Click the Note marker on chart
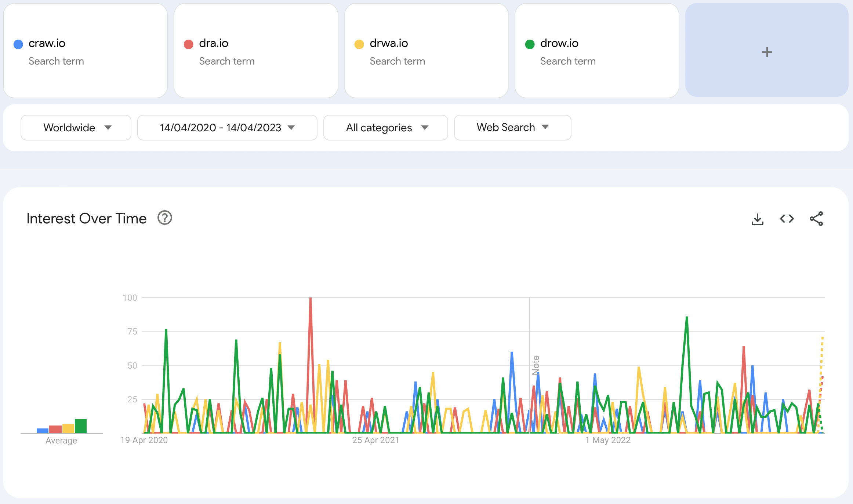 tap(536, 365)
